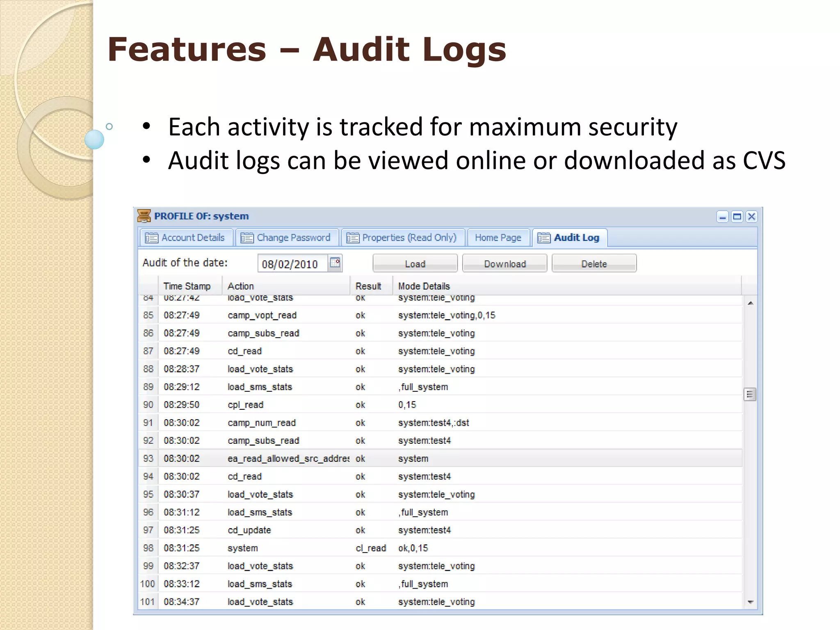Click Account Details tab icon

[151, 238]
